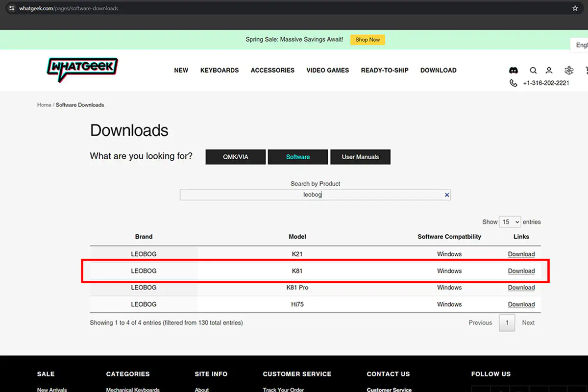Click Spring Sale announcement text
588x392 pixels.
[x=294, y=40]
